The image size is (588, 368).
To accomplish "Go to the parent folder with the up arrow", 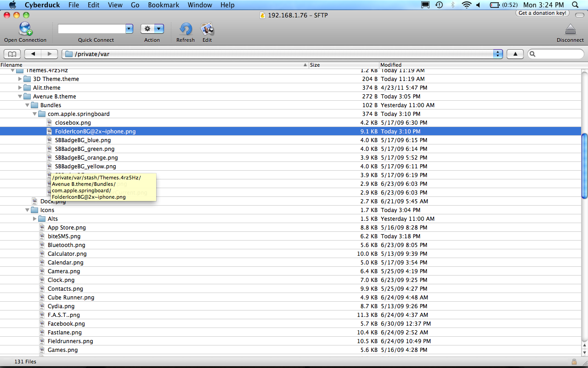I will (x=515, y=54).
